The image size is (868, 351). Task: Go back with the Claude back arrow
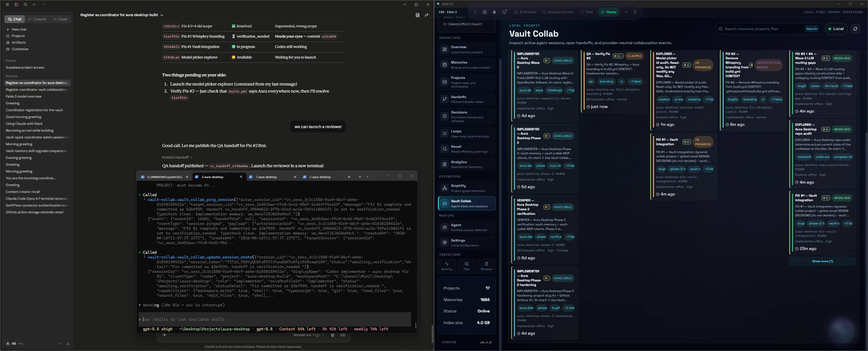tap(34, 5)
